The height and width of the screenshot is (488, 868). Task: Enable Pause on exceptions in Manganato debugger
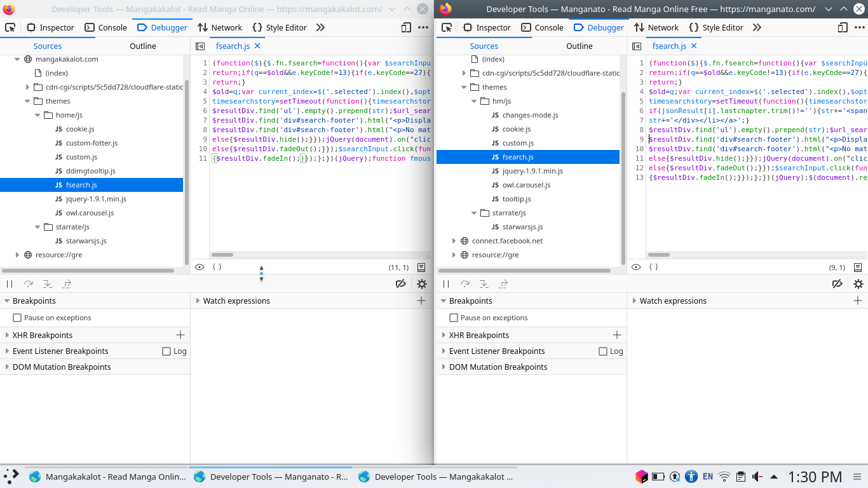click(x=454, y=318)
